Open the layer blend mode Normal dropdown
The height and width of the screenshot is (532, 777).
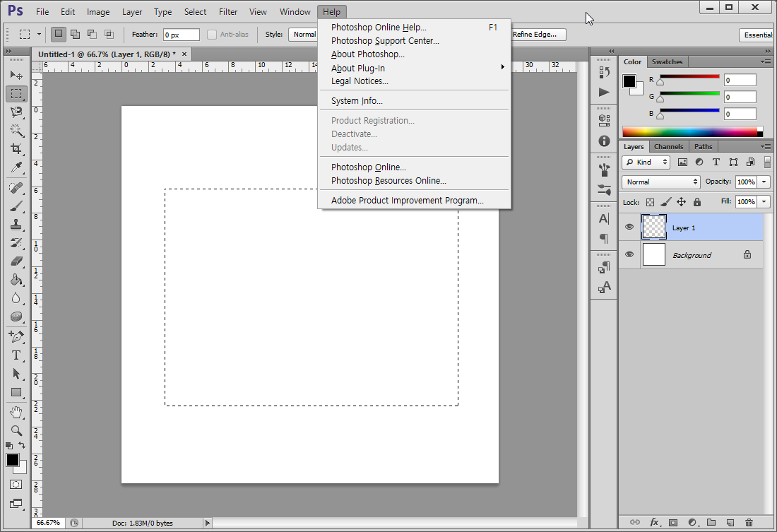click(661, 182)
